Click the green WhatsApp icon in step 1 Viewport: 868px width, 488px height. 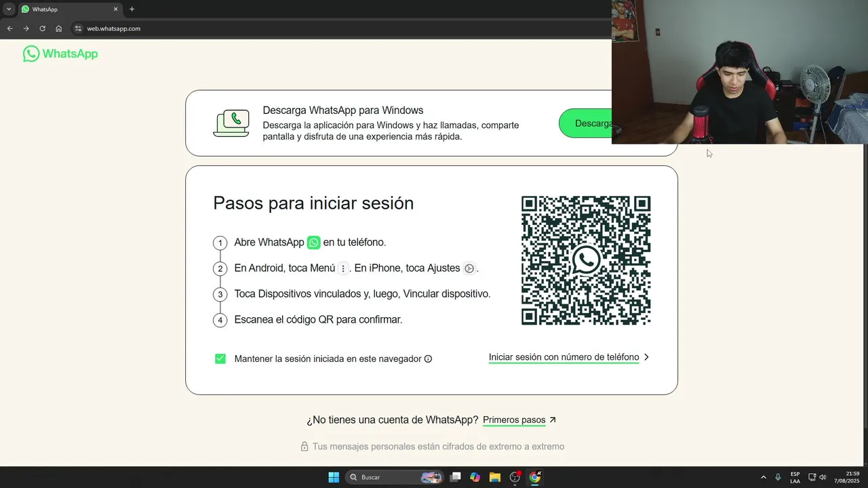coord(313,243)
